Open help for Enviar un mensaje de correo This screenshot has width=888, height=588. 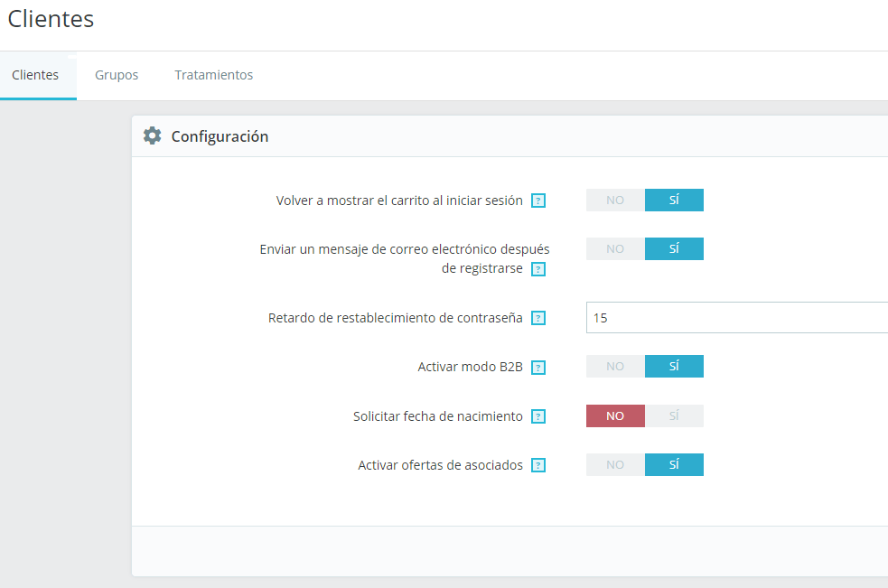pyautogui.click(x=538, y=269)
